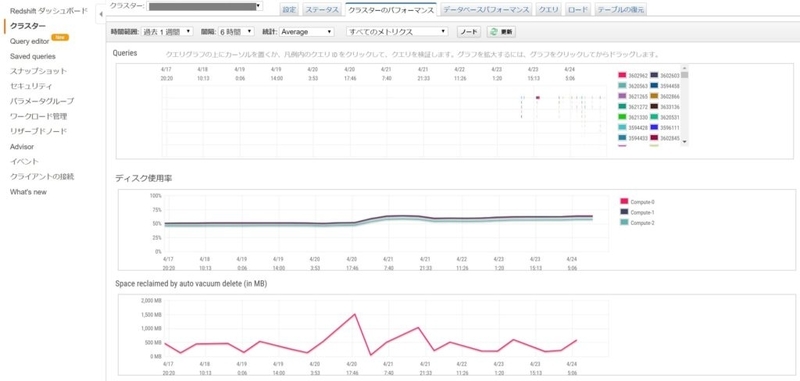
Task: Click color swatch for query 3621272
Action: (x=622, y=106)
